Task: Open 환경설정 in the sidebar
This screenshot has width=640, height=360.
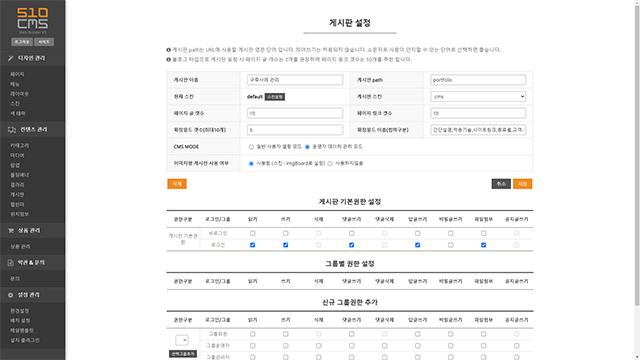Action: coord(20,311)
